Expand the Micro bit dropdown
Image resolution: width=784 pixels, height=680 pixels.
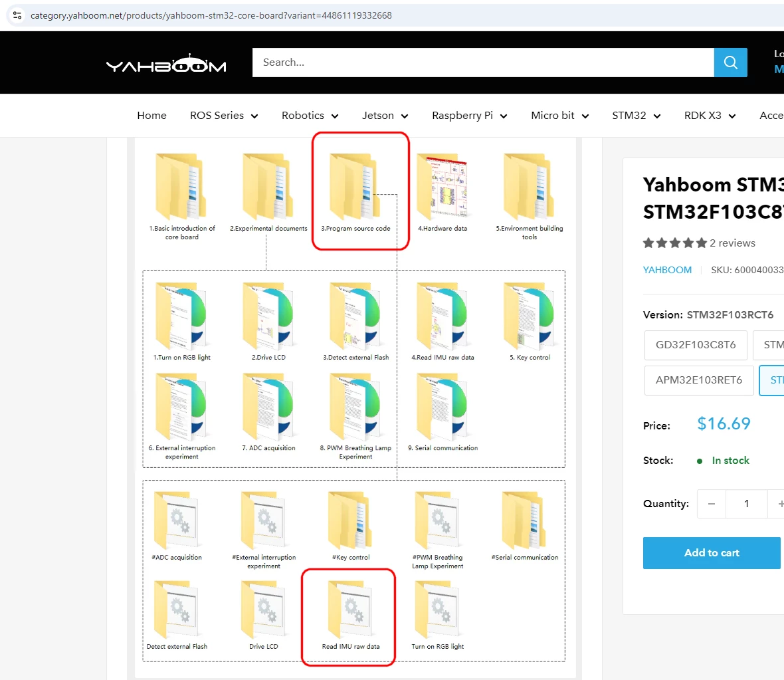point(560,116)
